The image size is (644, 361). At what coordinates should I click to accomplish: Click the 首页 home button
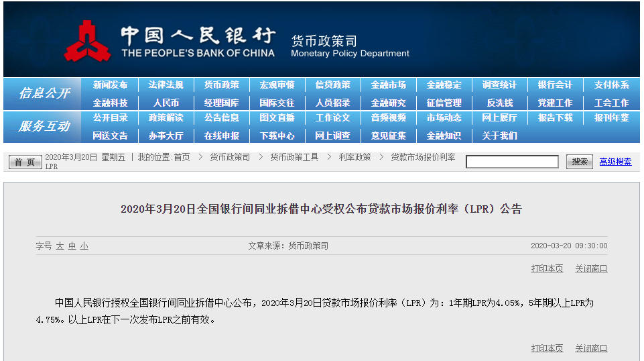pyautogui.click(x=25, y=162)
